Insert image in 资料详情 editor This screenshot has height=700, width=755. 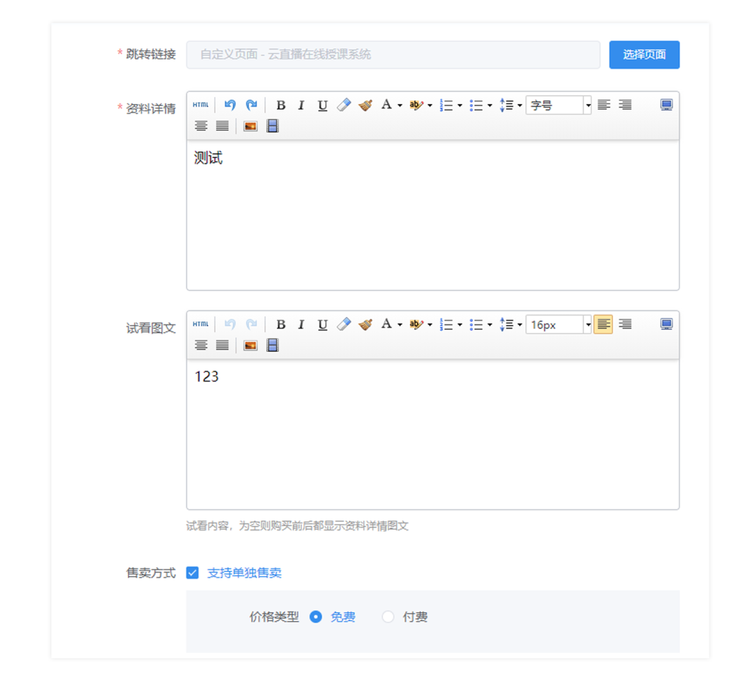click(250, 126)
